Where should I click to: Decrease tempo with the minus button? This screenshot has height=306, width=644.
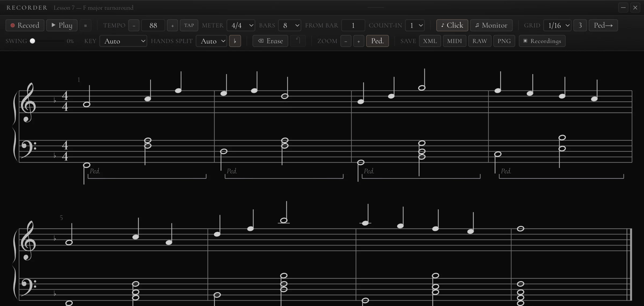pos(134,25)
